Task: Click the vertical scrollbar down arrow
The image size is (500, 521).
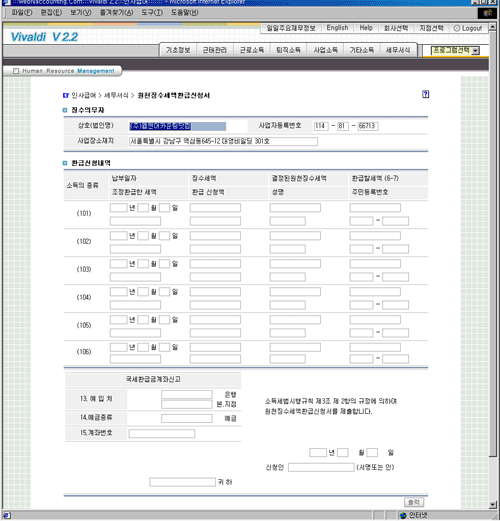Action: coord(493,504)
